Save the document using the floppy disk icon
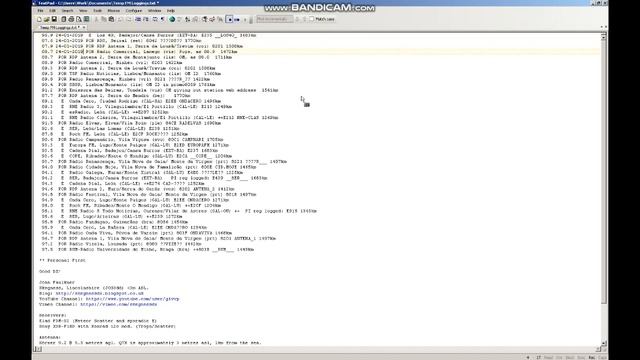 (x=54, y=19)
